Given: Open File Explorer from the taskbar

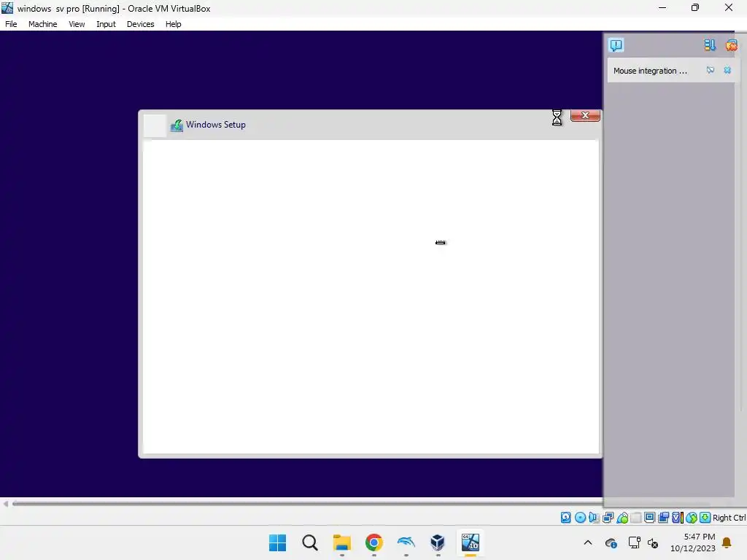Looking at the screenshot, I should click(x=341, y=542).
